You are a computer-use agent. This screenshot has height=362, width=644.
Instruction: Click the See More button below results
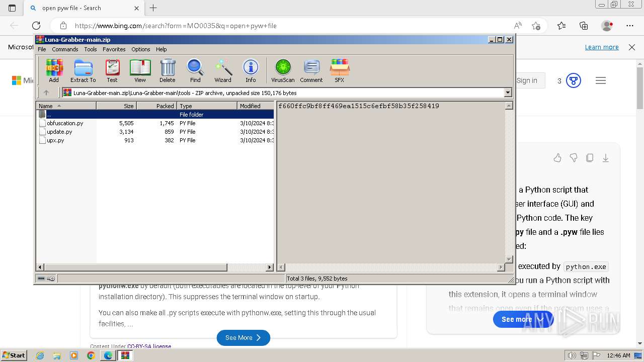[244, 337]
